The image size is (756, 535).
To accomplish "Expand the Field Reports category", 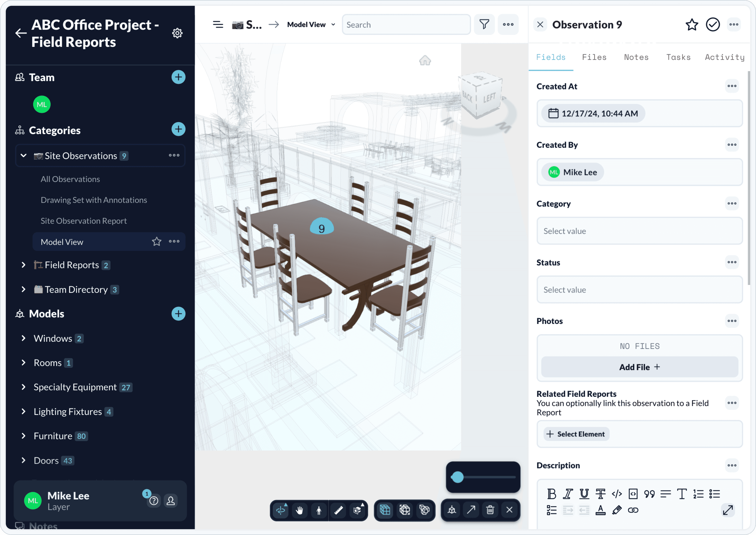I will [x=23, y=265].
